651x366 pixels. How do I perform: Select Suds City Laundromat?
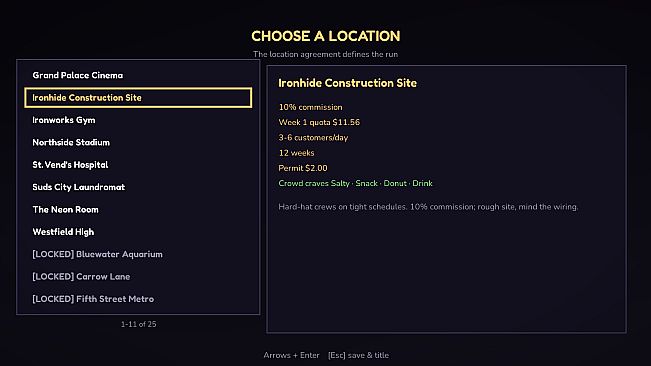point(138,187)
